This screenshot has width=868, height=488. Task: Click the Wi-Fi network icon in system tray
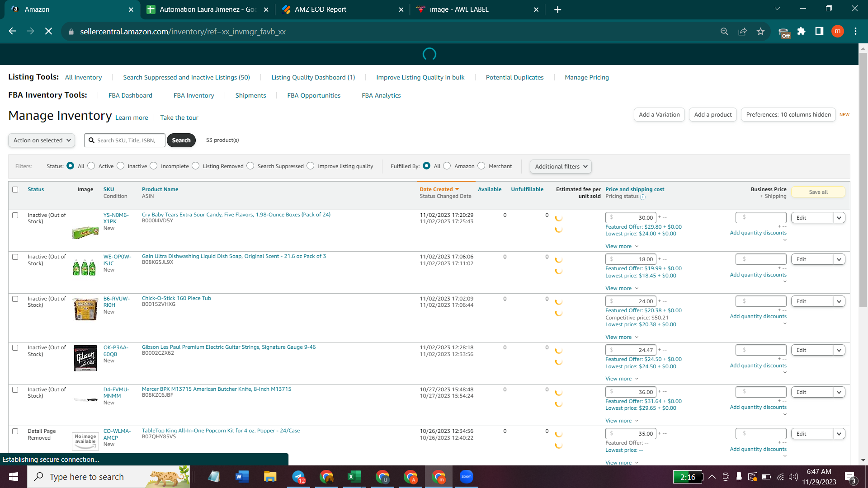click(780, 477)
